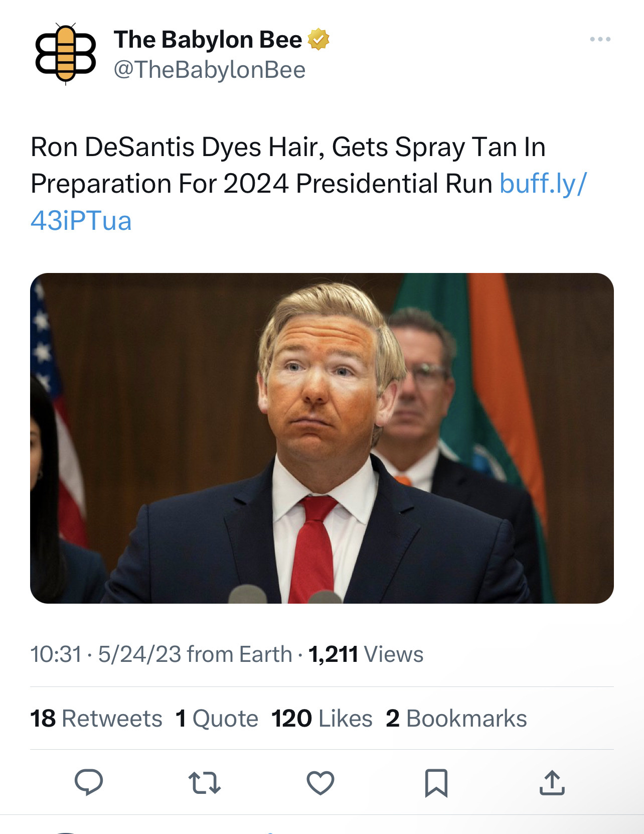Like the tweet with heart icon
This screenshot has height=834, width=644.
coord(320,783)
